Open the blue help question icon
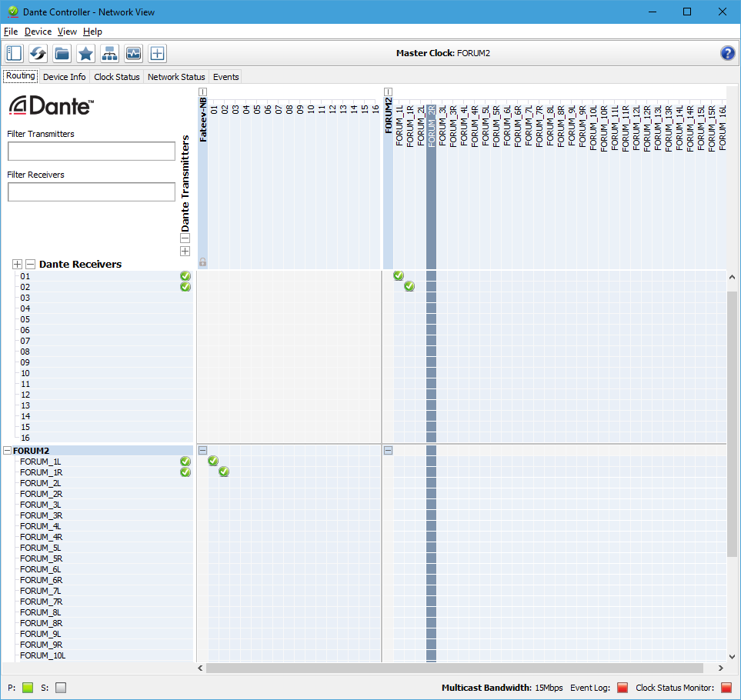 727,53
